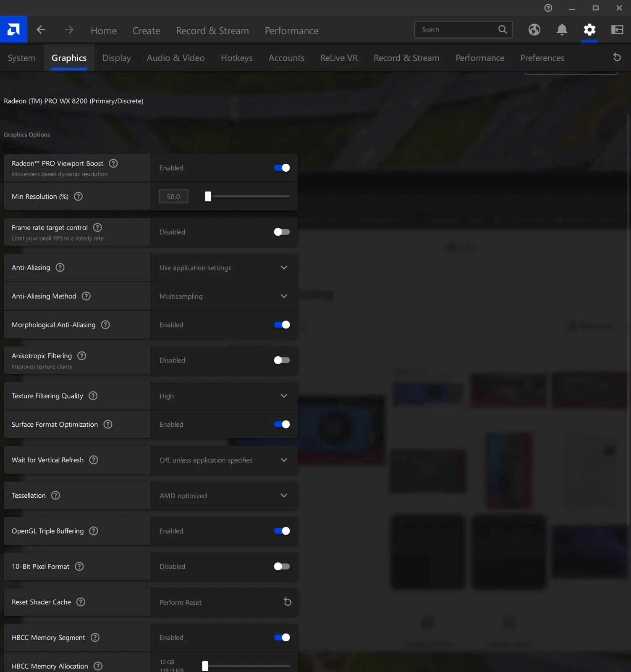This screenshot has height=672, width=631.
Task: Show help for Wait for Vertical Refresh
Action: pos(94,459)
